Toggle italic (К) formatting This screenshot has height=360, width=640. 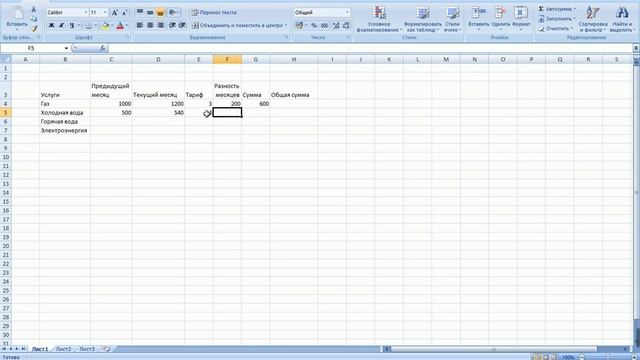61,26
